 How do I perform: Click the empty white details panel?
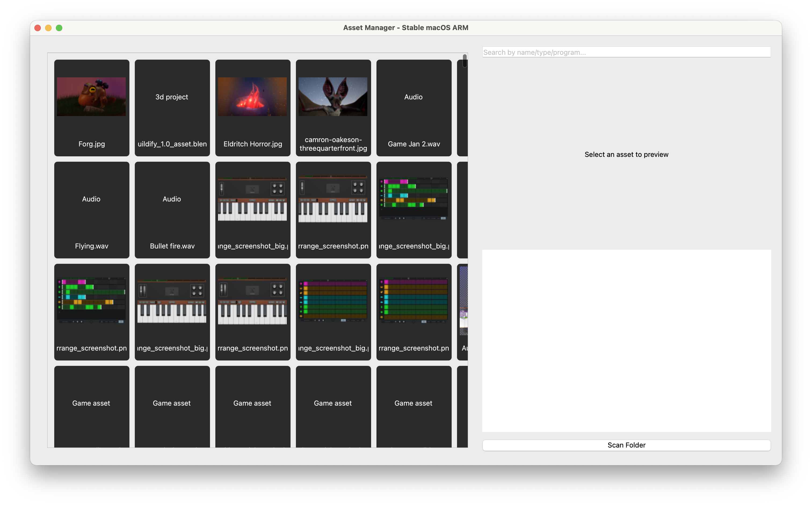pos(626,341)
